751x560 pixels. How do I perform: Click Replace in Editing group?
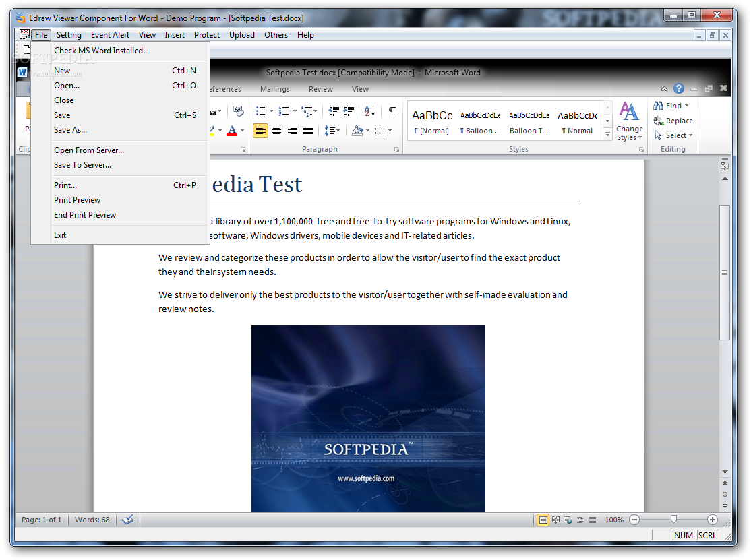click(673, 121)
